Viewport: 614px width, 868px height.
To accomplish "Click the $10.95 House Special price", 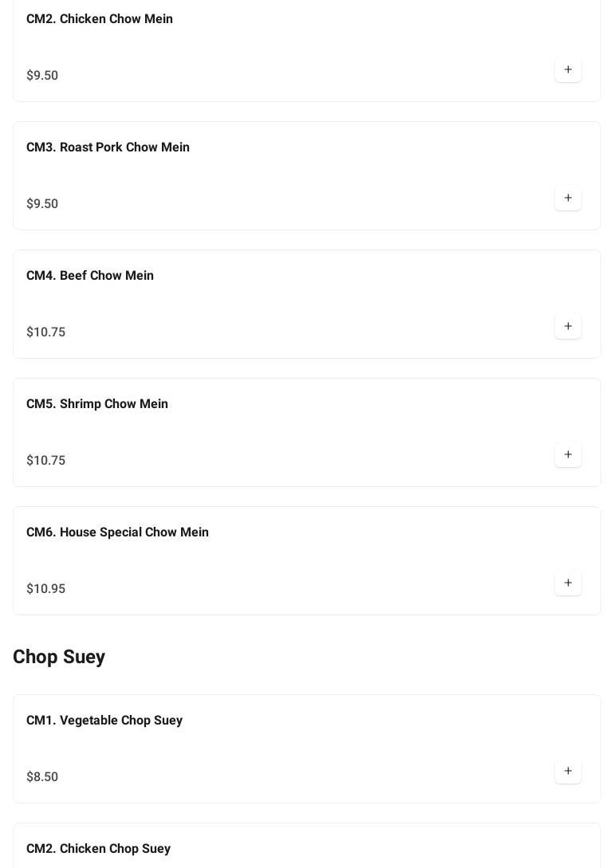I will pyautogui.click(x=45, y=589).
